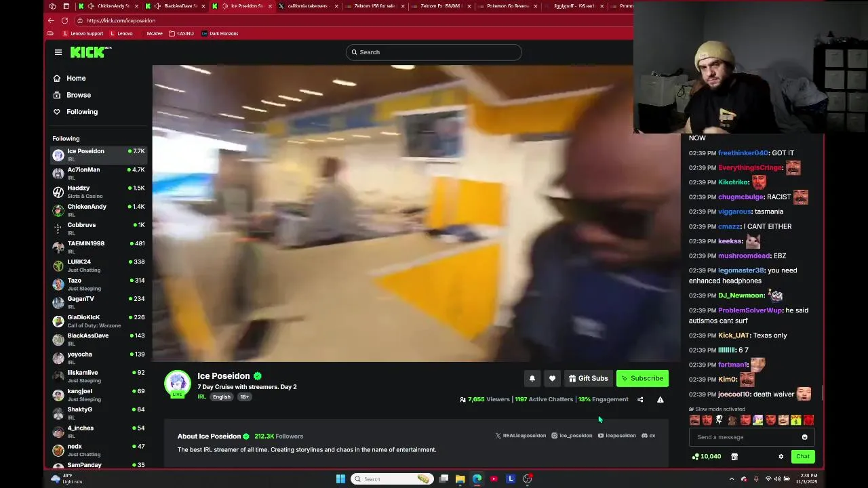Click the volume icon in system tray

(777, 479)
